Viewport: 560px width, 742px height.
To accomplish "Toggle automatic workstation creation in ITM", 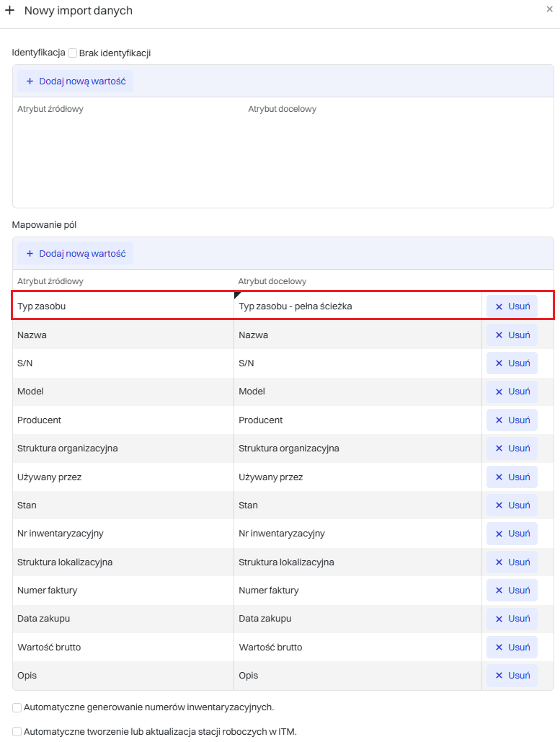I will (x=17, y=731).
